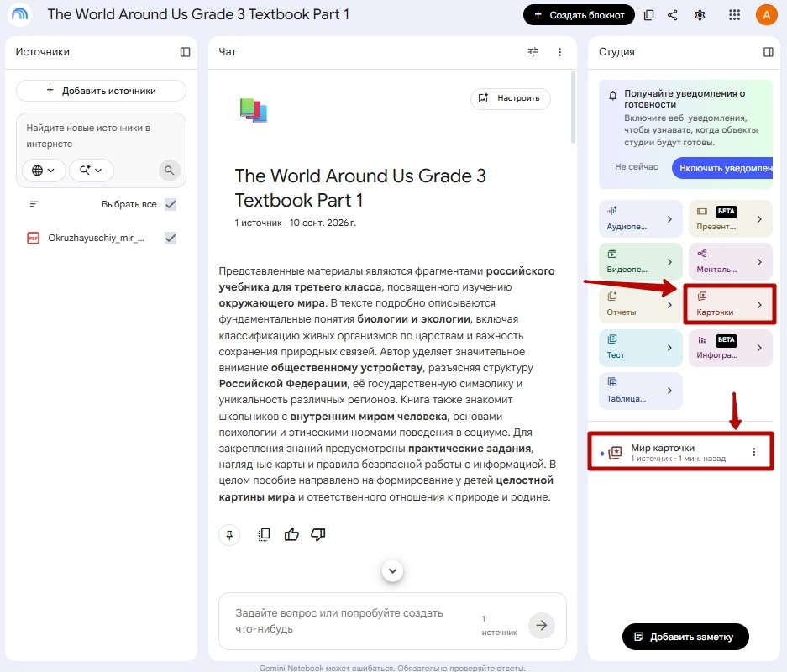This screenshot has width=787, height=672.
Task: Click the thumbs up icon
Action: pos(291,534)
